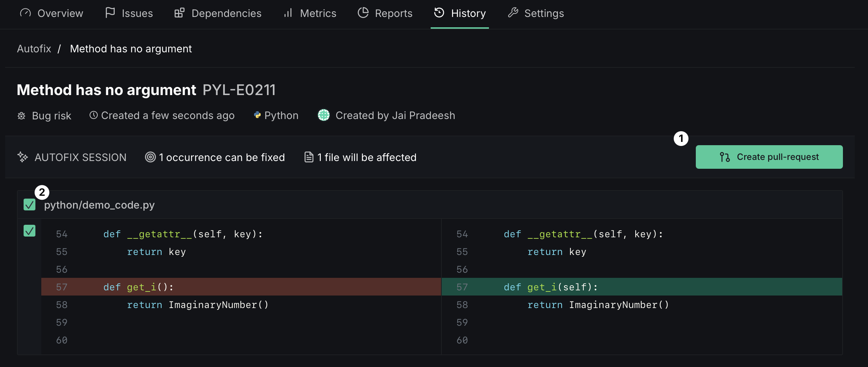868x367 pixels.
Task: Click the Bug risk bug icon
Action: [22, 116]
